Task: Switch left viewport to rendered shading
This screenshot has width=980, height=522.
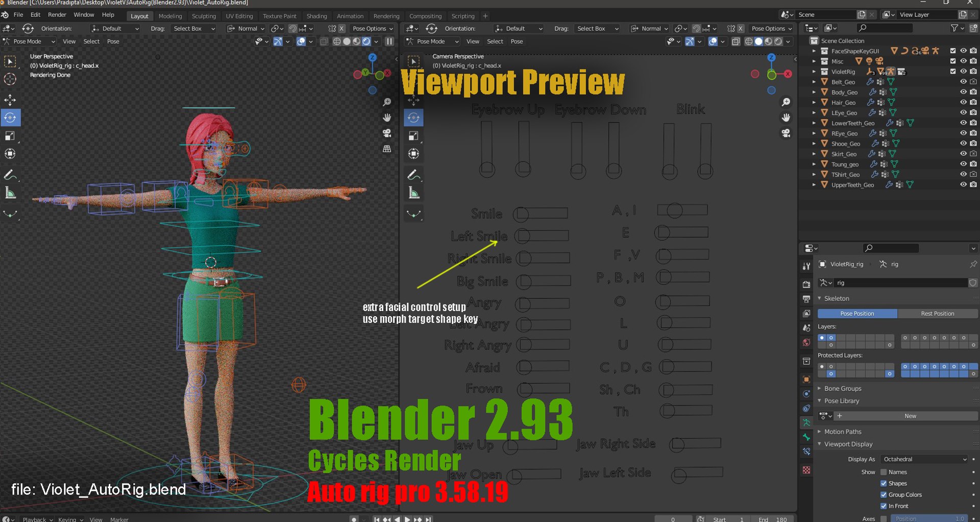Action: coord(366,41)
